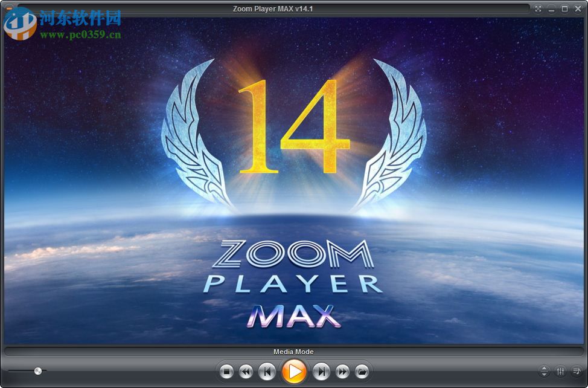Open a media file with the folder icon
The width and height of the screenshot is (588, 388).
click(362, 372)
